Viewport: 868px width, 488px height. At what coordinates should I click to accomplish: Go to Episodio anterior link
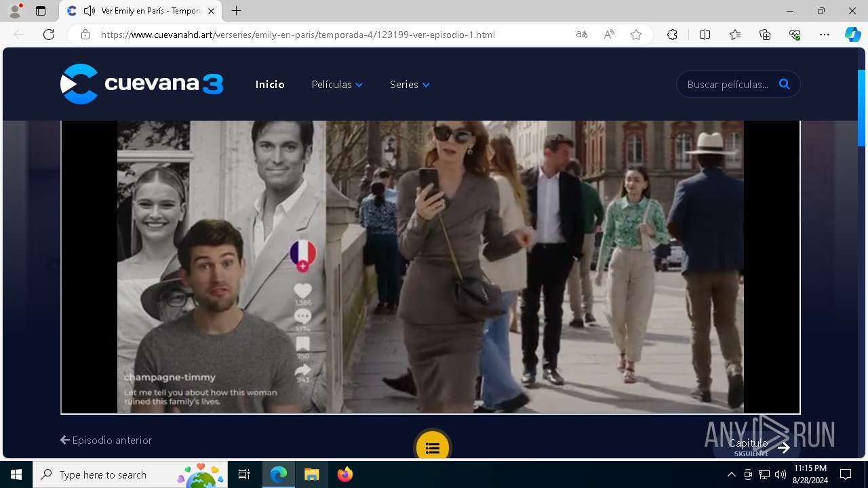(x=106, y=440)
